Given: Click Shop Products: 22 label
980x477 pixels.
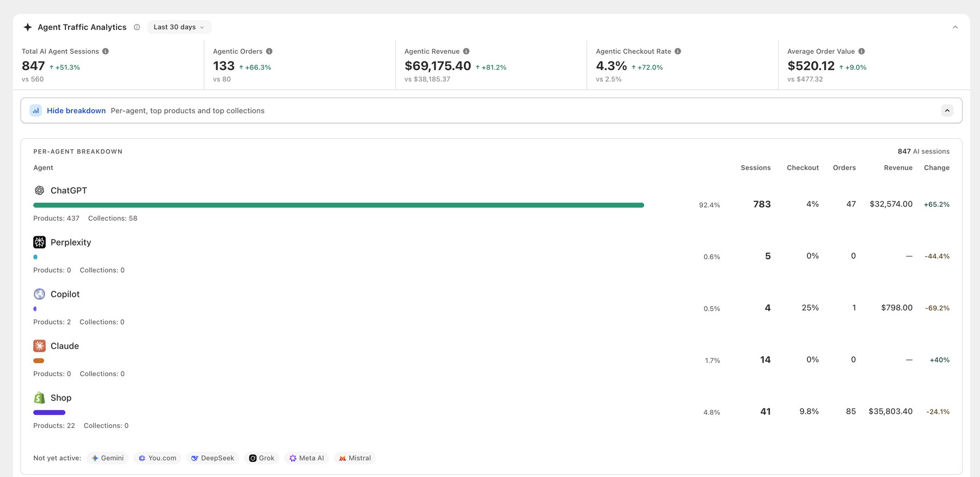Looking at the screenshot, I should pyautogui.click(x=54, y=426).
